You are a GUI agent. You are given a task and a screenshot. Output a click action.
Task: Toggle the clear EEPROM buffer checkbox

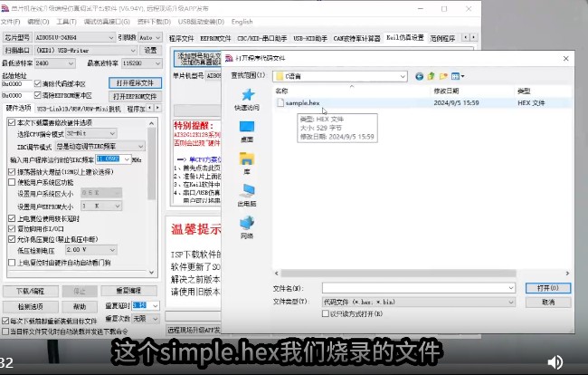(x=37, y=95)
